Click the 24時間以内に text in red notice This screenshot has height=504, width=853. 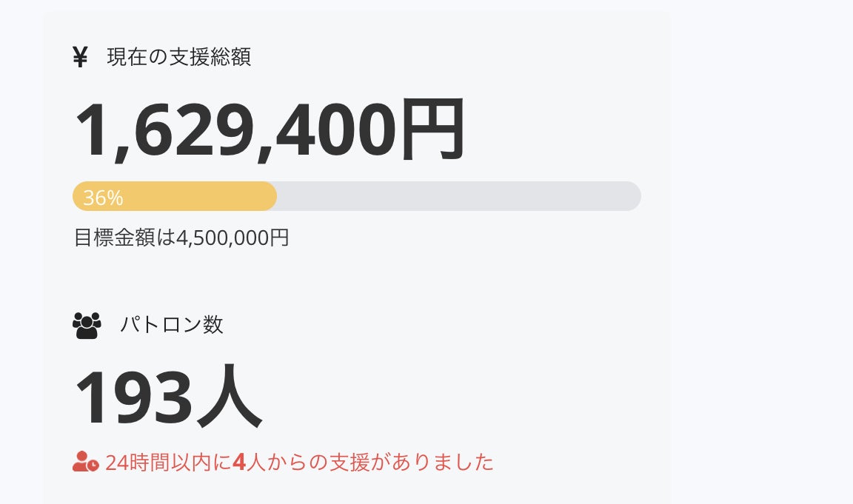pos(168,463)
